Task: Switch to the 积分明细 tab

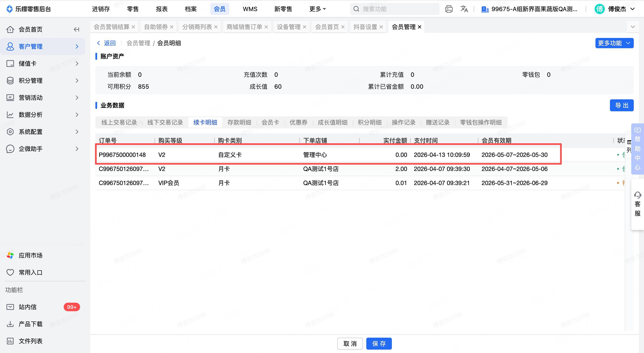Action: coord(369,122)
